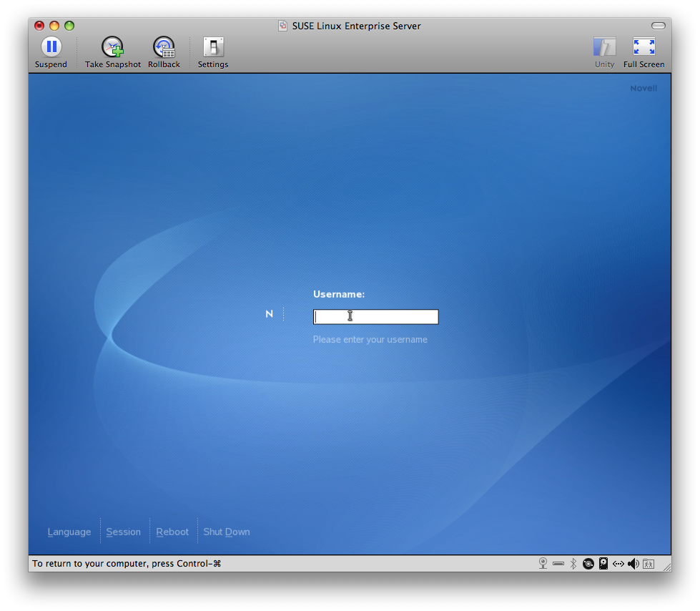This screenshot has width=700, height=611.
Task: Click the 'SUSE Linux Enterprise Server' window title
Action: 356,26
